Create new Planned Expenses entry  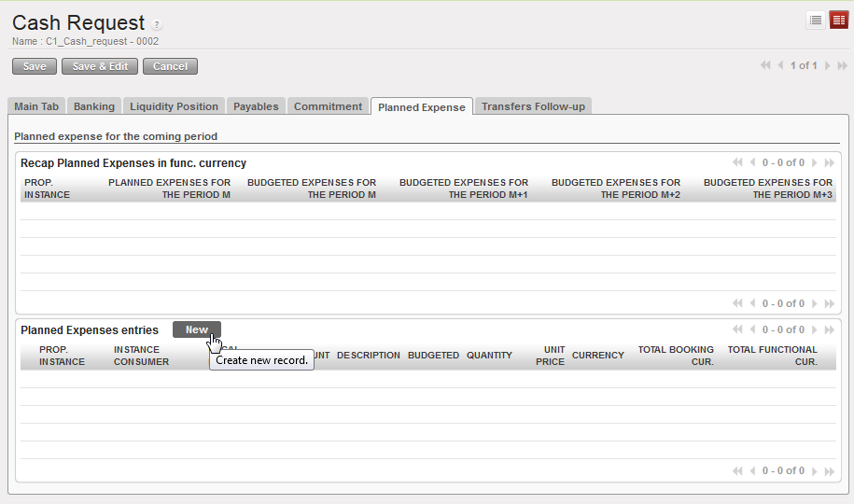tap(196, 329)
